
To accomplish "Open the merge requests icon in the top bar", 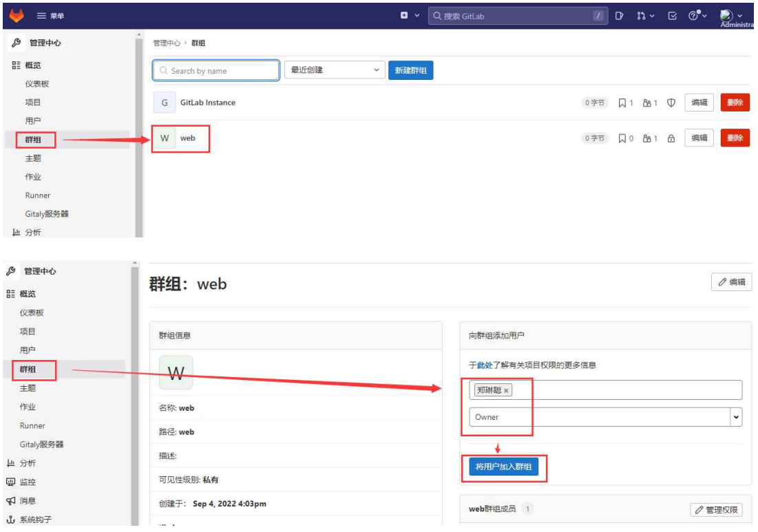I will pyautogui.click(x=645, y=16).
